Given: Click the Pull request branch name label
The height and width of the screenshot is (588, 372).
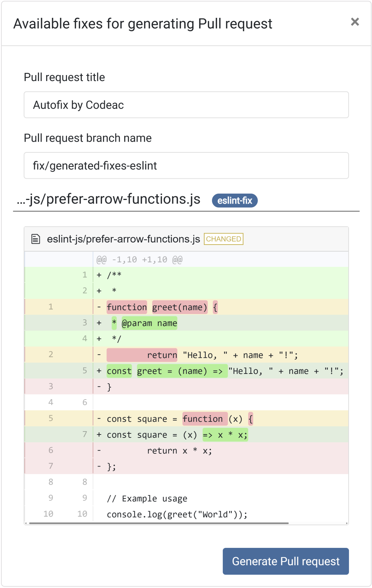Looking at the screenshot, I should pos(88,138).
